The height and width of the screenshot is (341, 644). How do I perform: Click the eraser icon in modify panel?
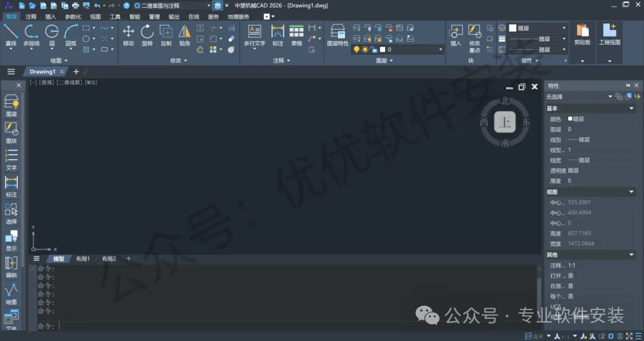pos(231,39)
